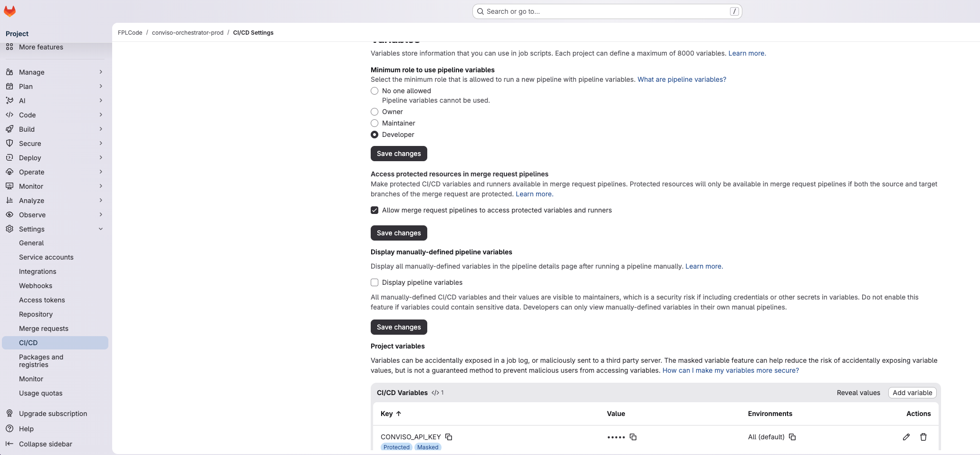Viewport: 980px width, 455px height.
Task: Click the AI sidebar icon
Action: [10, 101]
